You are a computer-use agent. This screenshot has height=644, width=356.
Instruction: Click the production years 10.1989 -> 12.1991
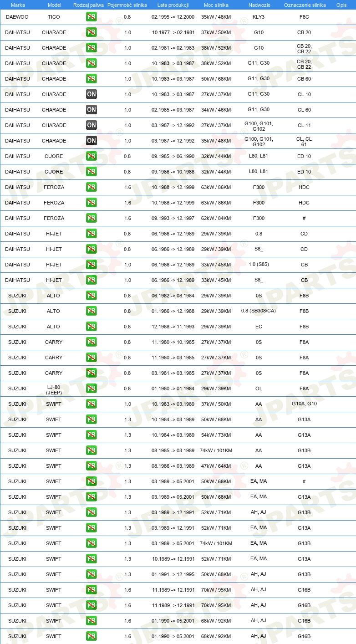(x=173, y=559)
